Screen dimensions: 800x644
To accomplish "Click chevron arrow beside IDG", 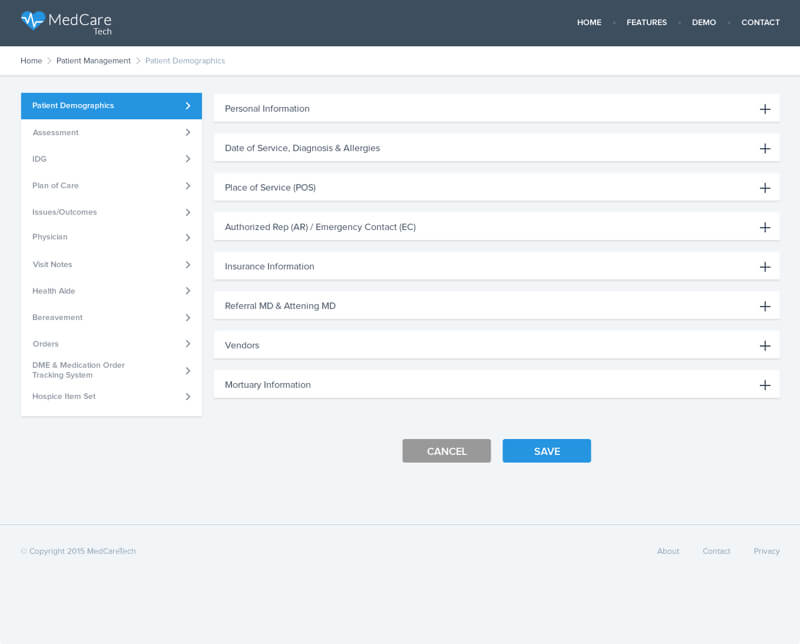I will click(188, 159).
